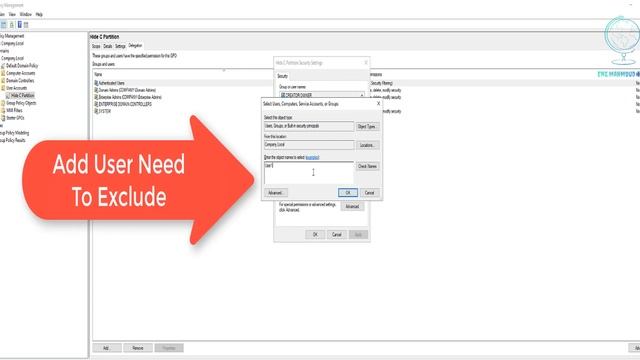Select Group Policy Results in the tree

point(13,140)
